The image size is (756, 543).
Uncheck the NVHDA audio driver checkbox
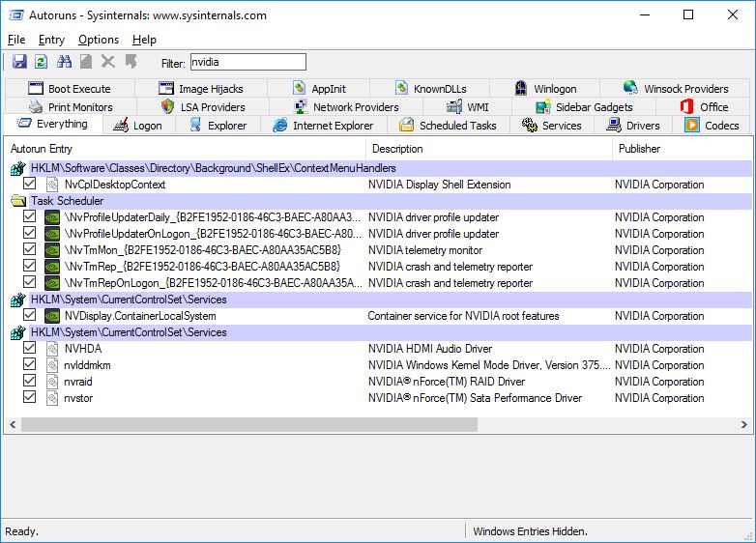[29, 348]
